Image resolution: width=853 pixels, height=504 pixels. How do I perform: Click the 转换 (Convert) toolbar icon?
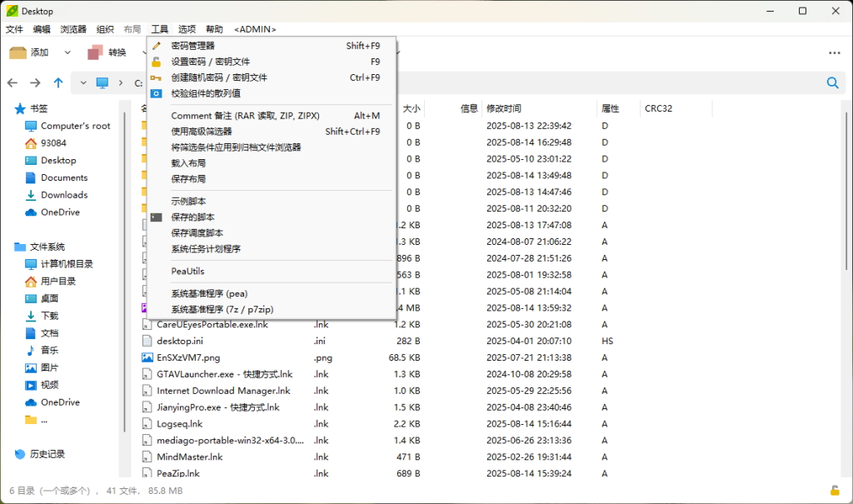click(x=92, y=52)
